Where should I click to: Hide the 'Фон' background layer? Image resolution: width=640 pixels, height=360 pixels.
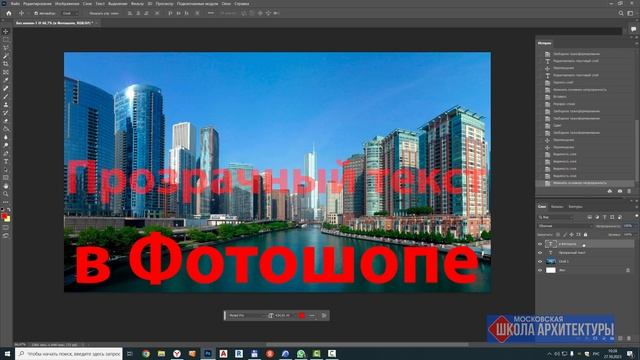tap(540, 270)
